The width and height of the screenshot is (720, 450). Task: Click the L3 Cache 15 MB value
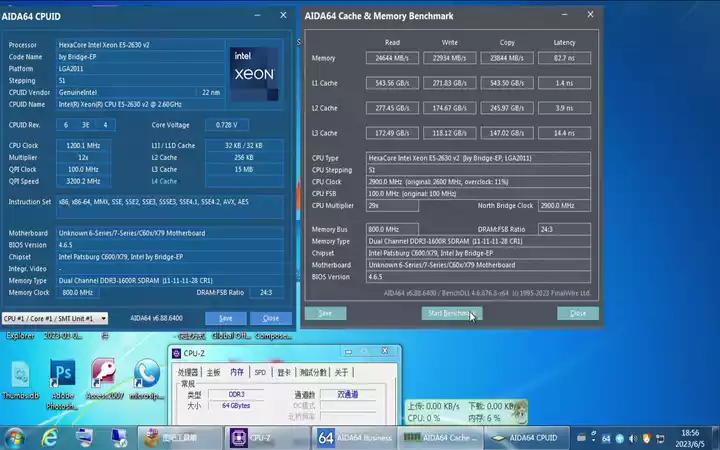244,169
